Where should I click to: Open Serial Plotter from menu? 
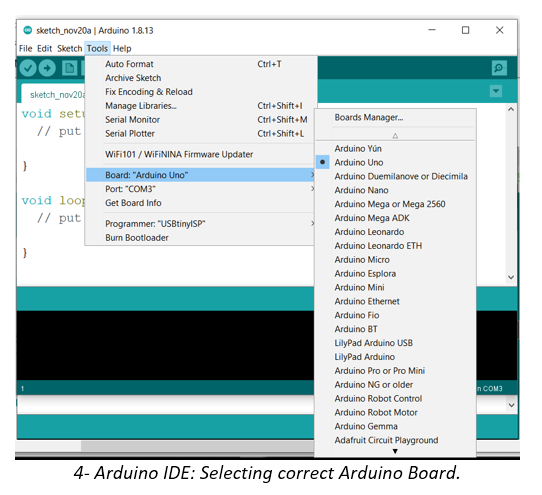(200, 133)
